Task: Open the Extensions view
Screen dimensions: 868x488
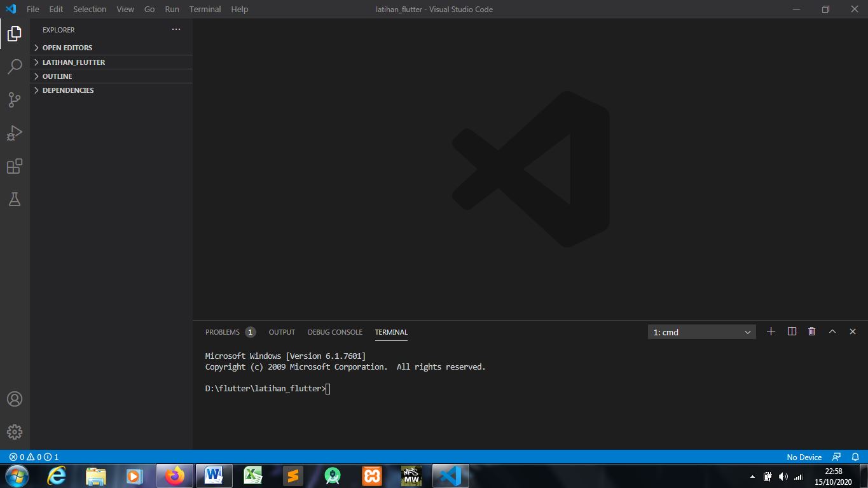Action: point(14,165)
